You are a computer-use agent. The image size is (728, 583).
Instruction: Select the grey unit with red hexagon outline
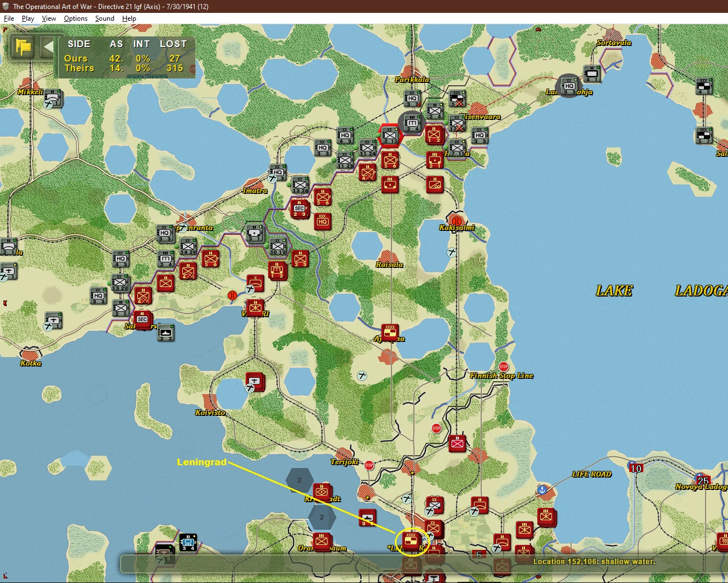coord(390,135)
